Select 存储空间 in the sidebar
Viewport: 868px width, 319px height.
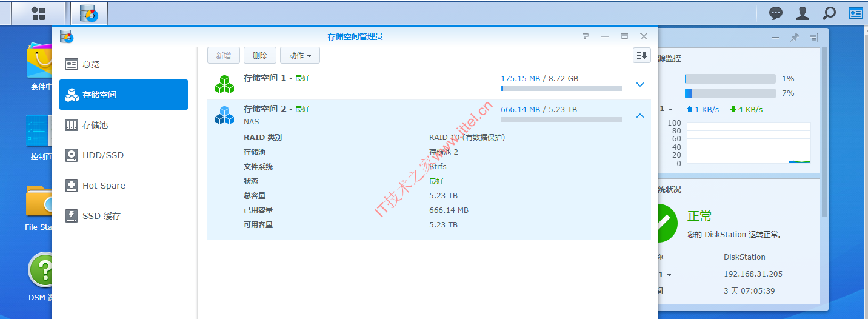124,95
